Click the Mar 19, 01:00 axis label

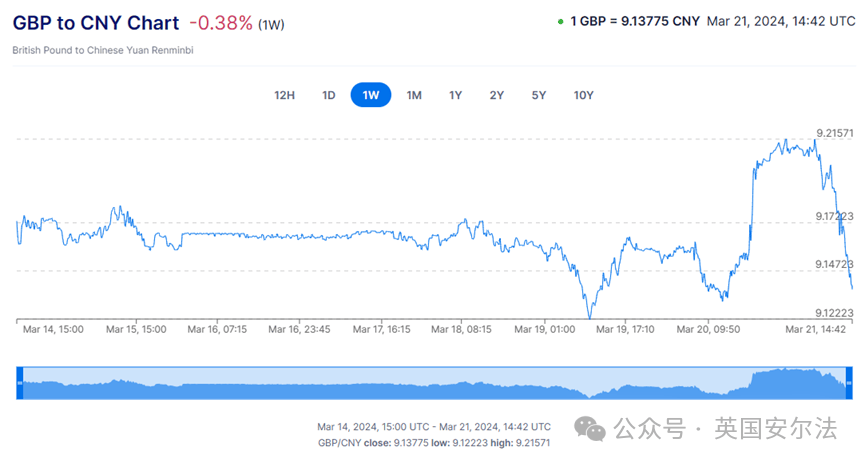point(543,328)
